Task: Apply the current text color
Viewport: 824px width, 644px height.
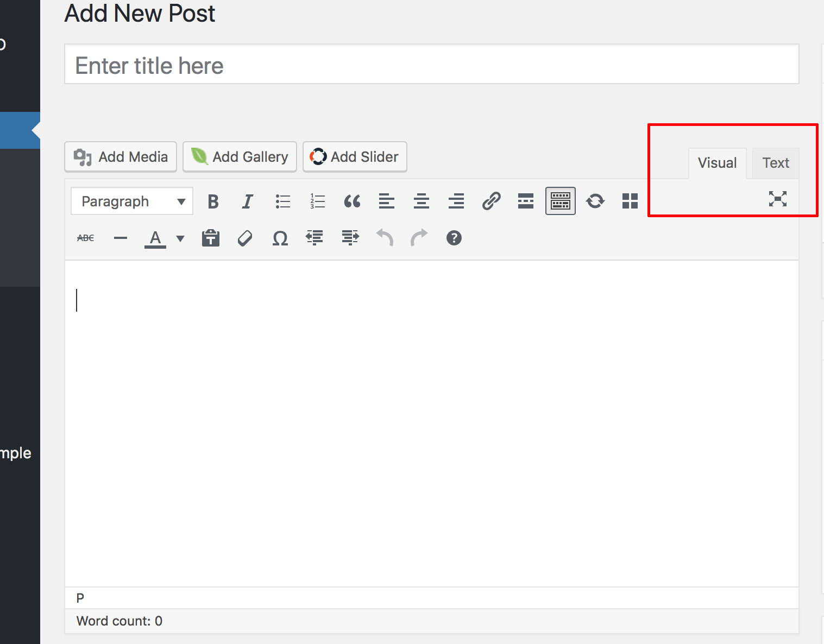Action: tap(155, 238)
